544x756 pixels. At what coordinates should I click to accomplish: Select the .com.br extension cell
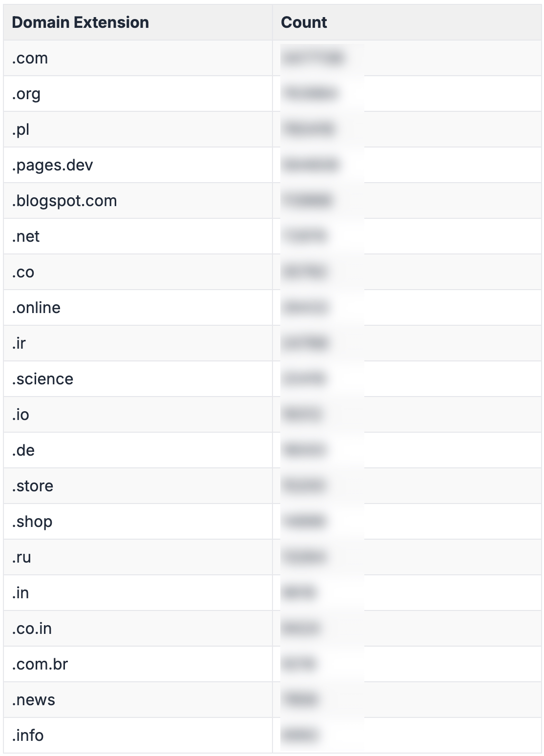(x=40, y=664)
